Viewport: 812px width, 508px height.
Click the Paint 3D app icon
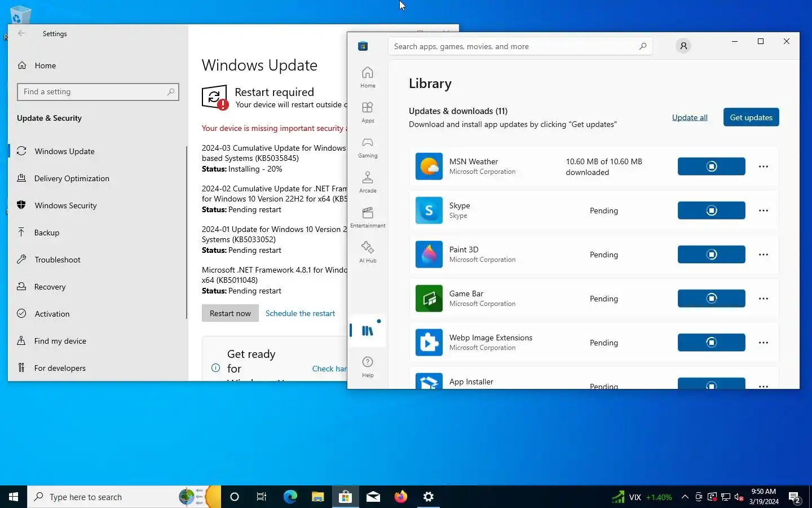click(x=429, y=255)
